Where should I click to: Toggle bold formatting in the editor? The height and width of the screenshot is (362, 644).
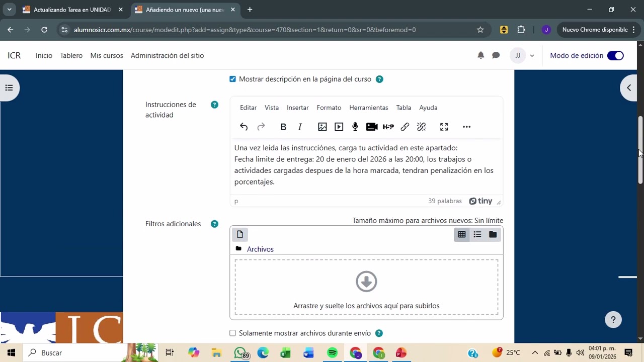point(283,127)
